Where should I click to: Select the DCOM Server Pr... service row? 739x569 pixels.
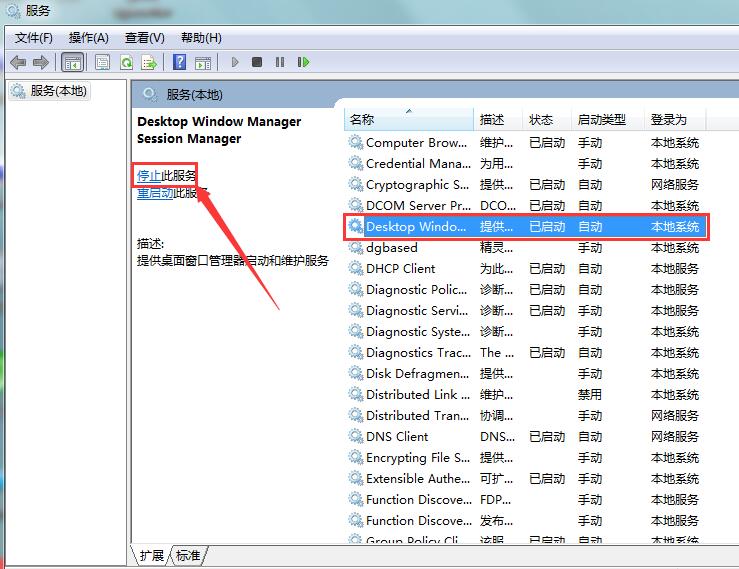526,206
